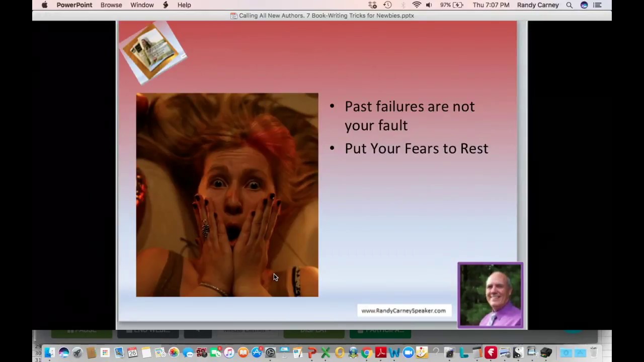Open Launchpad rocket icon in dock

[77, 352]
